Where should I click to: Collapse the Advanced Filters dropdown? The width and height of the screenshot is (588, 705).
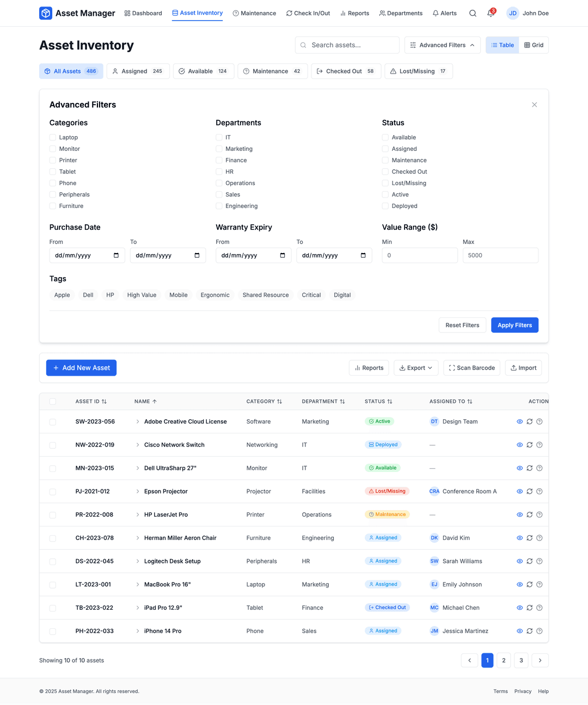442,45
